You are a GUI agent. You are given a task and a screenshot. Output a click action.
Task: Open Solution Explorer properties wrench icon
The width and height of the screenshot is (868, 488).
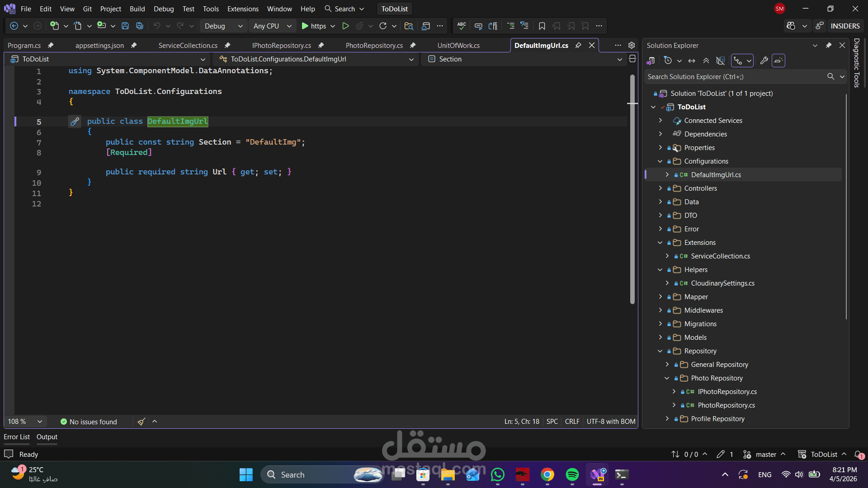click(x=764, y=61)
